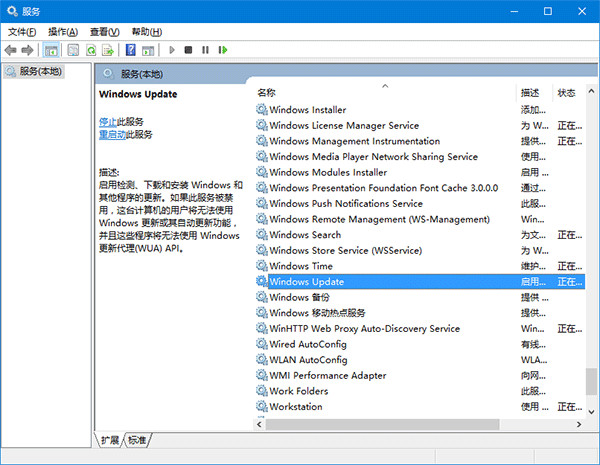Click the 重启动 link to restart the service
The height and width of the screenshot is (465, 600).
pos(112,134)
